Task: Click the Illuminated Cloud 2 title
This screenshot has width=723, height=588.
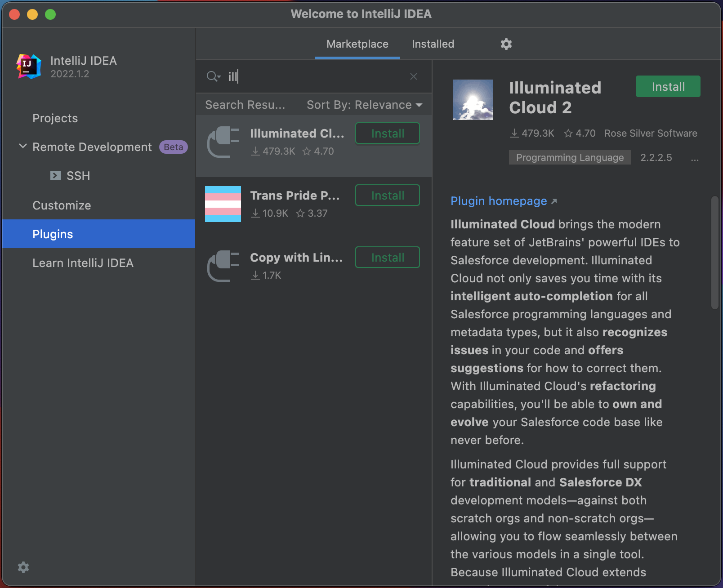Action: click(x=555, y=98)
